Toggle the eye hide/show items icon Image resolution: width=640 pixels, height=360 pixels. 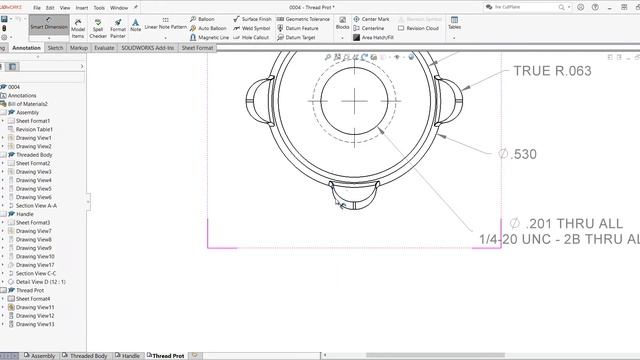(397, 58)
